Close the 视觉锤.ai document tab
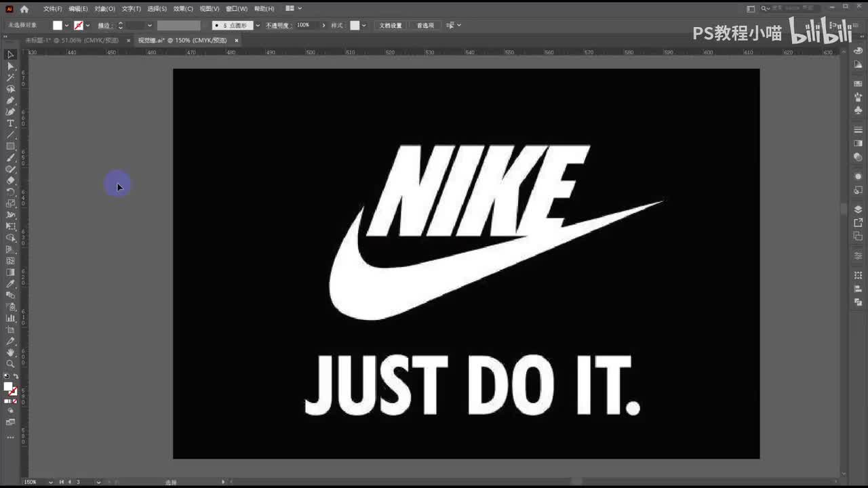 (235, 40)
